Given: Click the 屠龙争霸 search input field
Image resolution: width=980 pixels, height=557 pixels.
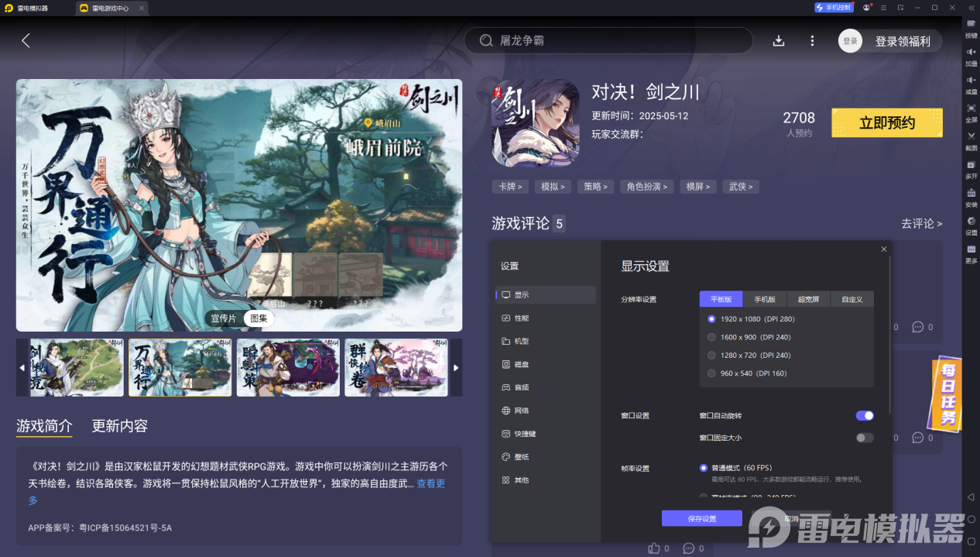Looking at the screenshot, I should pyautogui.click(x=608, y=40).
